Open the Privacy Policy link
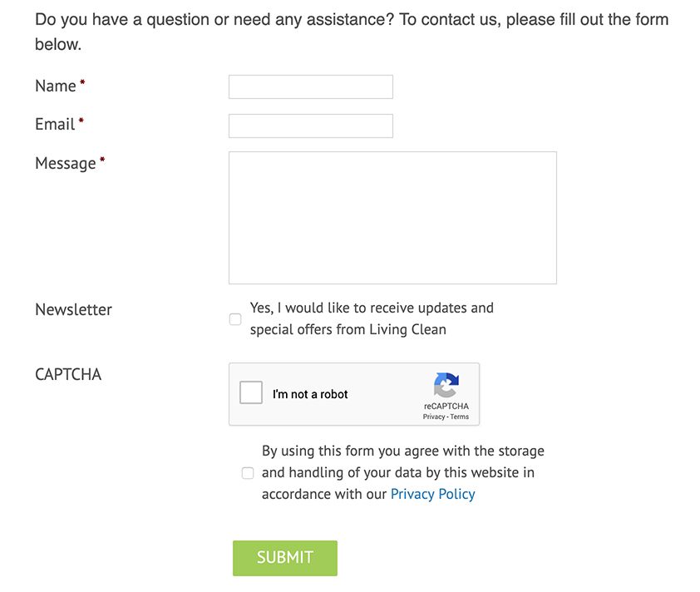This screenshot has height=592, width=700. 432,493
